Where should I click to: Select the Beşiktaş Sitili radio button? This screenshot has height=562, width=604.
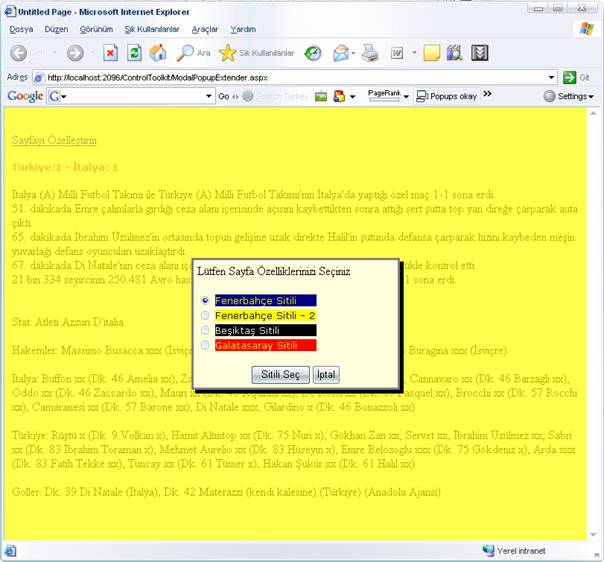click(x=205, y=330)
